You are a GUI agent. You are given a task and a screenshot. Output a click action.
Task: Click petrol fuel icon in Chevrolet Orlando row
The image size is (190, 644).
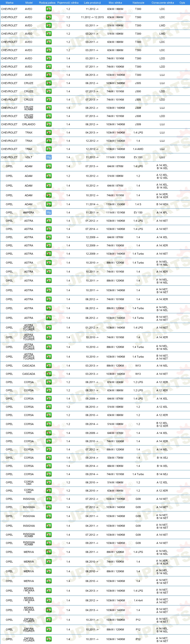pyautogui.click(x=49, y=124)
